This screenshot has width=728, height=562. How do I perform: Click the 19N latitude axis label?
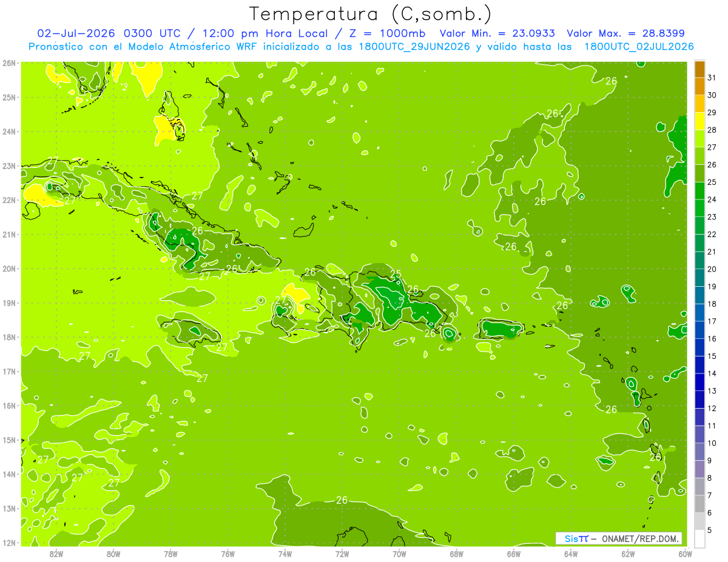pos(9,303)
